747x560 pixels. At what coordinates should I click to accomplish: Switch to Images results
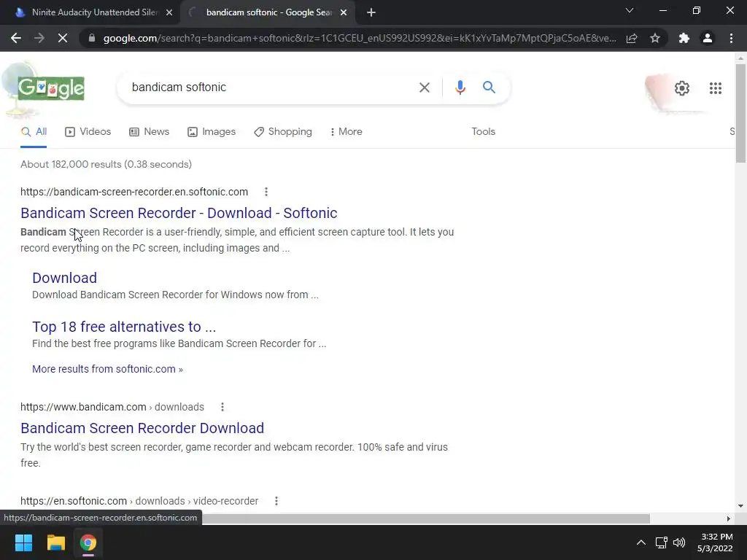tap(212, 132)
